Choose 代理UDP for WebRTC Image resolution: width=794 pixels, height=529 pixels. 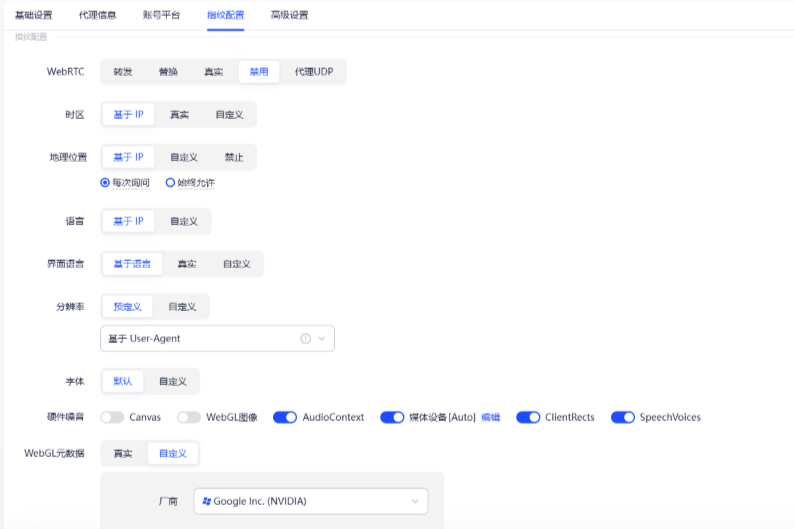[x=314, y=72]
